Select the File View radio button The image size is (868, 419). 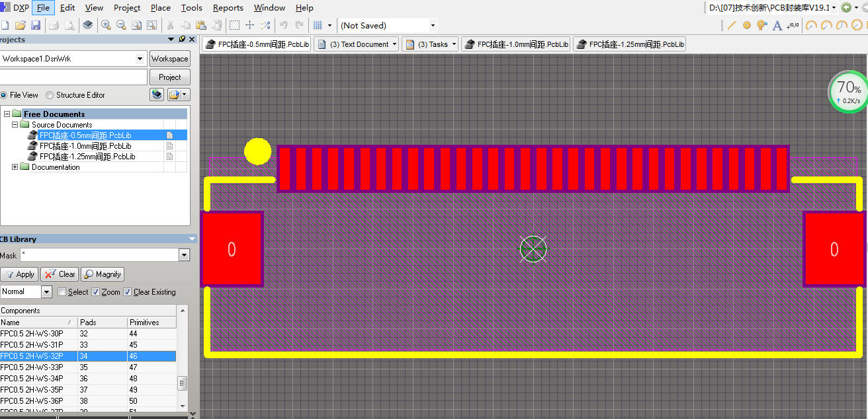click(x=3, y=95)
